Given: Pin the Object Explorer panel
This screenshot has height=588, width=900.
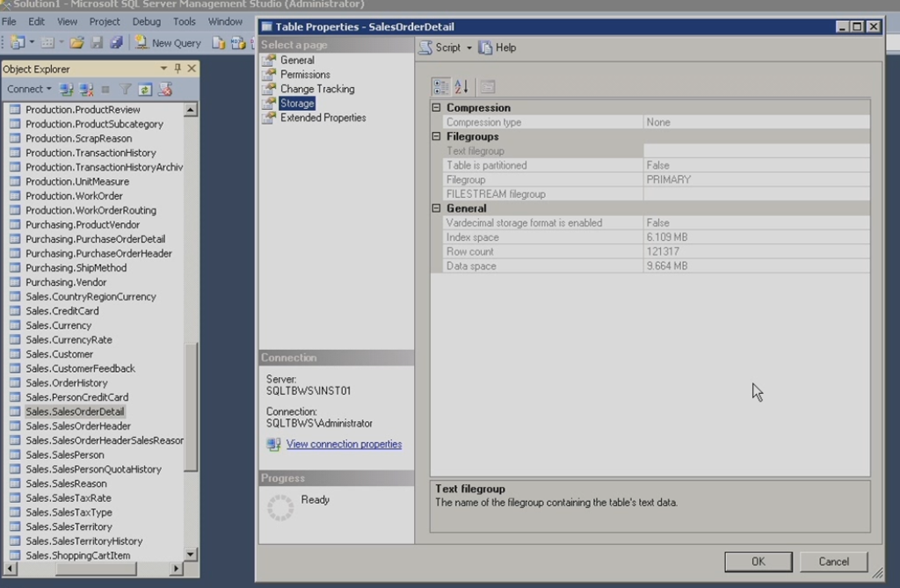Looking at the screenshot, I should coord(178,69).
